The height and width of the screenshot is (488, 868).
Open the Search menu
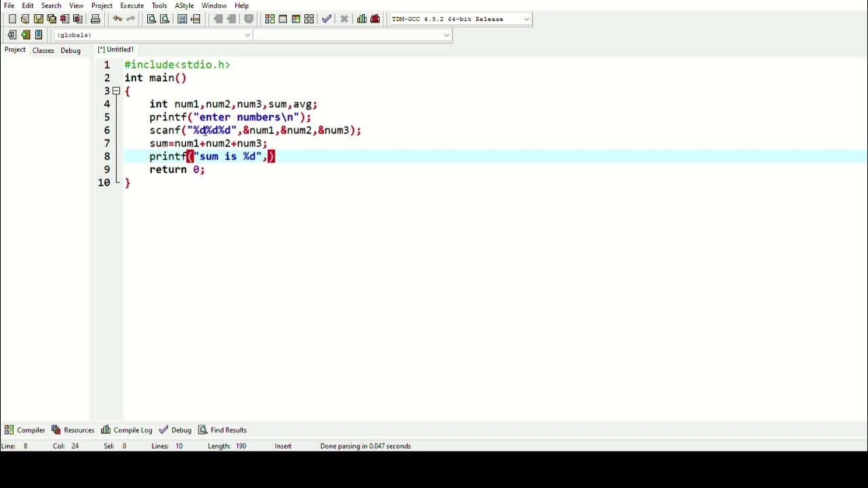click(x=51, y=5)
